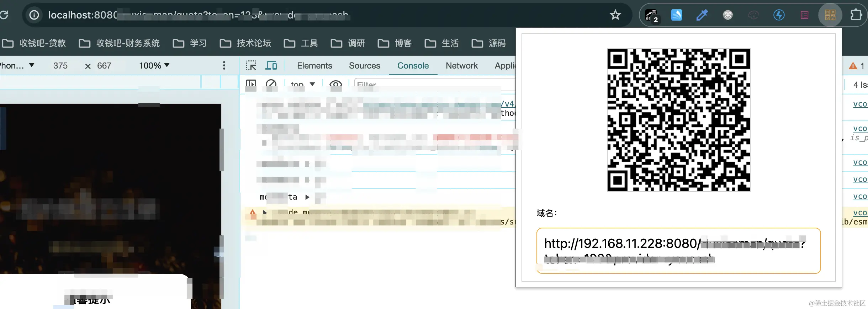Image resolution: width=868 pixels, height=309 pixels.
Task: Activate the inspect element picker tool
Action: tap(251, 66)
